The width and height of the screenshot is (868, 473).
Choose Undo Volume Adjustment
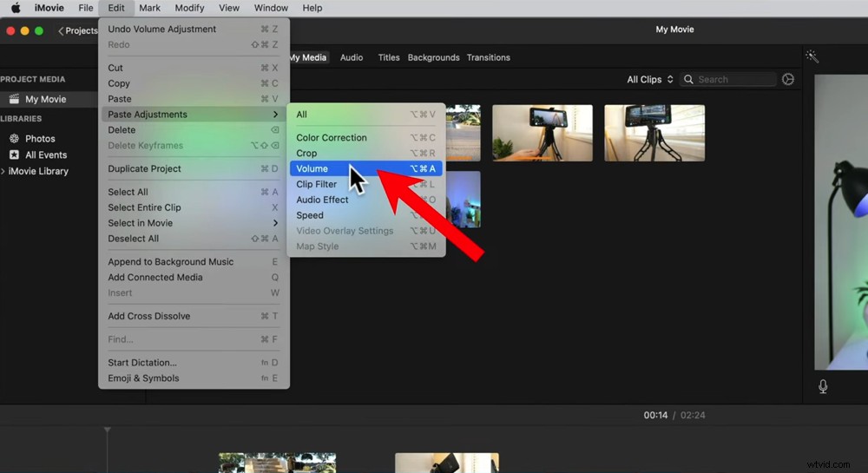[x=194, y=29]
